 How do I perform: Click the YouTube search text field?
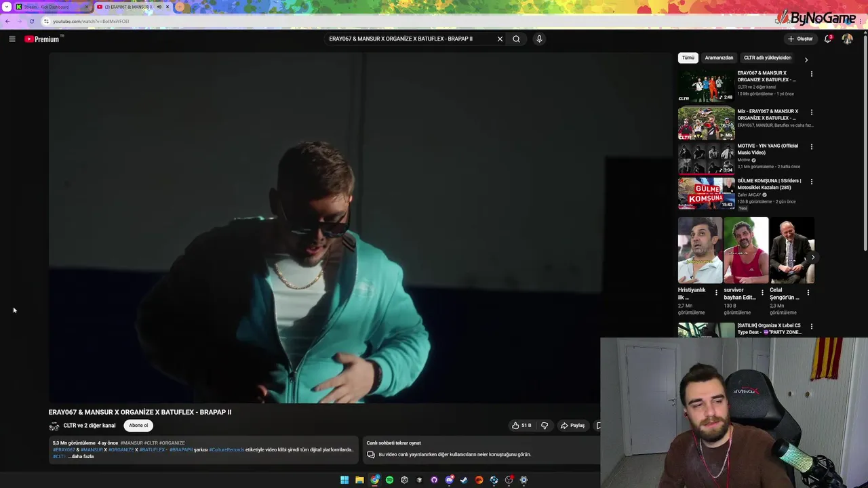click(x=410, y=39)
